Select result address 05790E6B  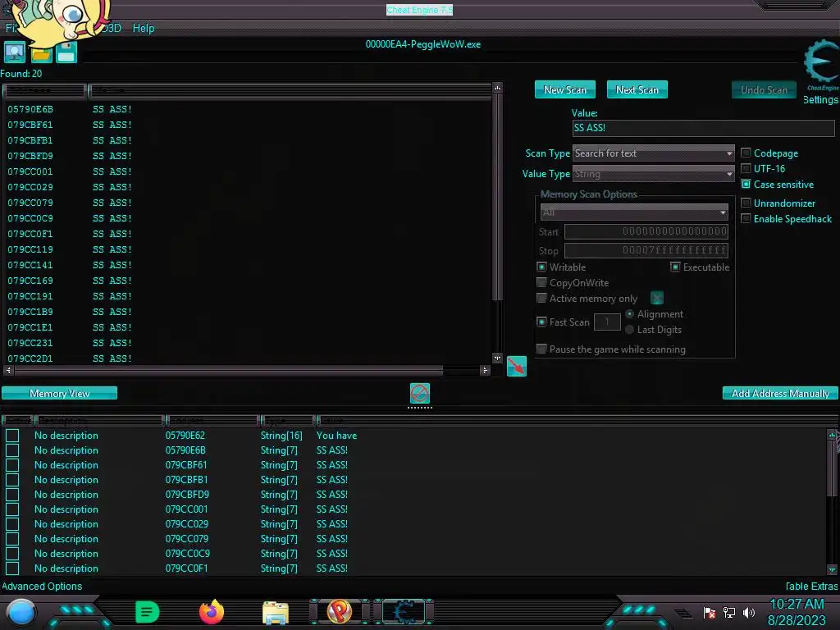(30, 109)
